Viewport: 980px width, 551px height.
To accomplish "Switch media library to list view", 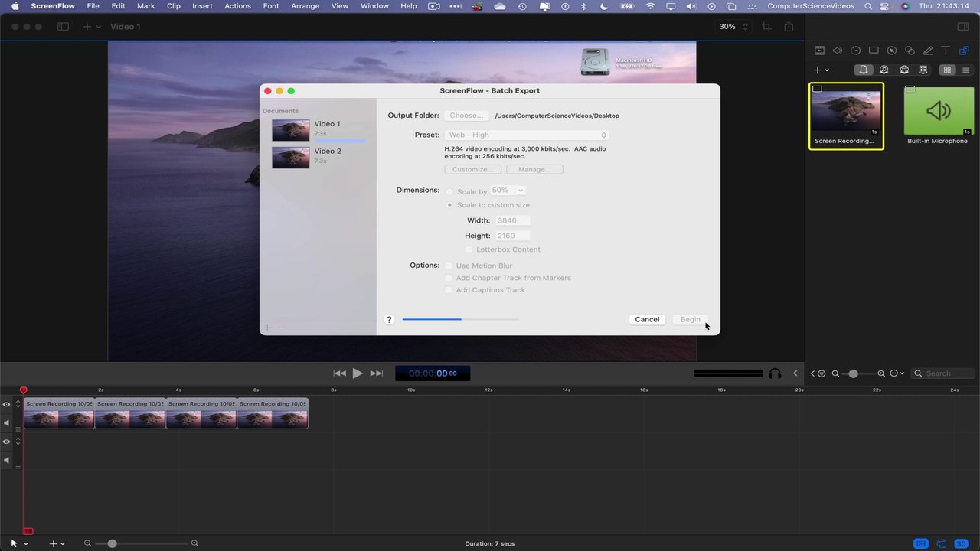I will (x=965, y=70).
